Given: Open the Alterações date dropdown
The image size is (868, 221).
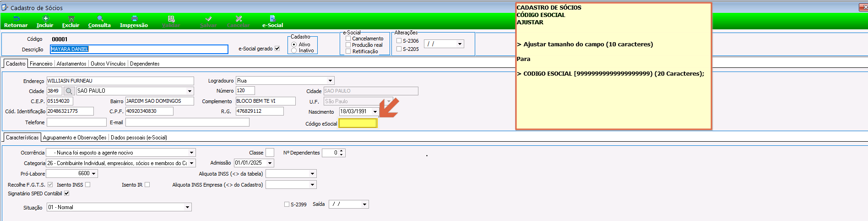Looking at the screenshot, I should tap(460, 44).
